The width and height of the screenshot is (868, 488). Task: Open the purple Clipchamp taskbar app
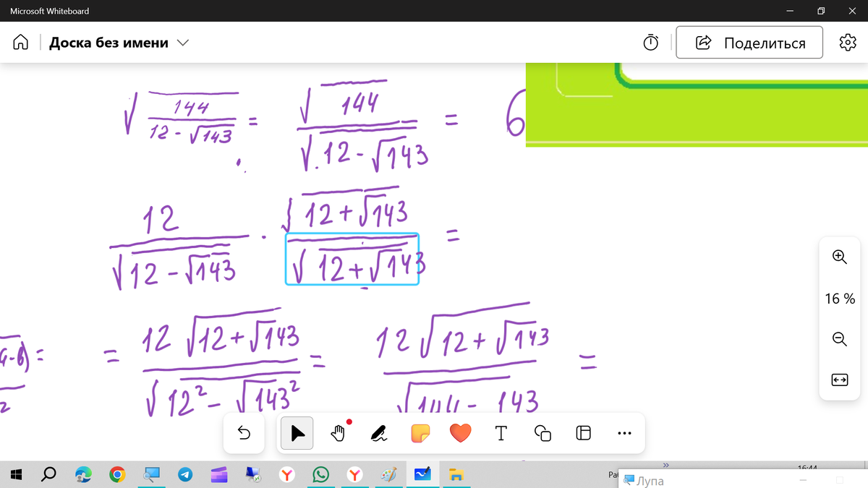tap(219, 475)
